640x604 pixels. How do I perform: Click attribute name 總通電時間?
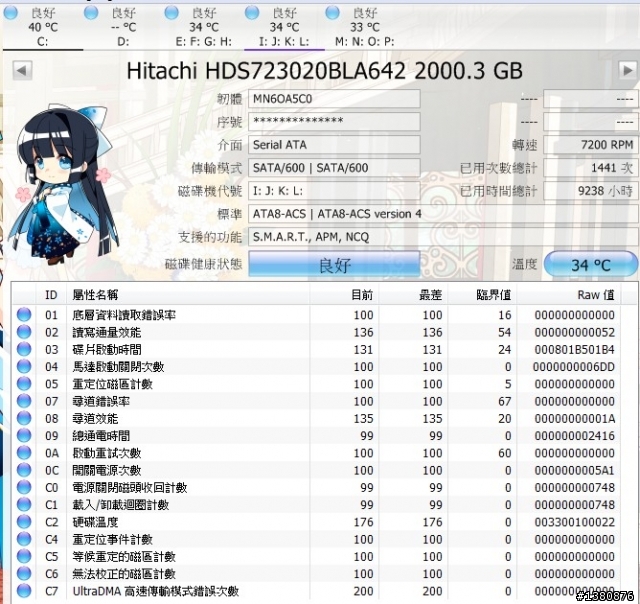(101, 436)
